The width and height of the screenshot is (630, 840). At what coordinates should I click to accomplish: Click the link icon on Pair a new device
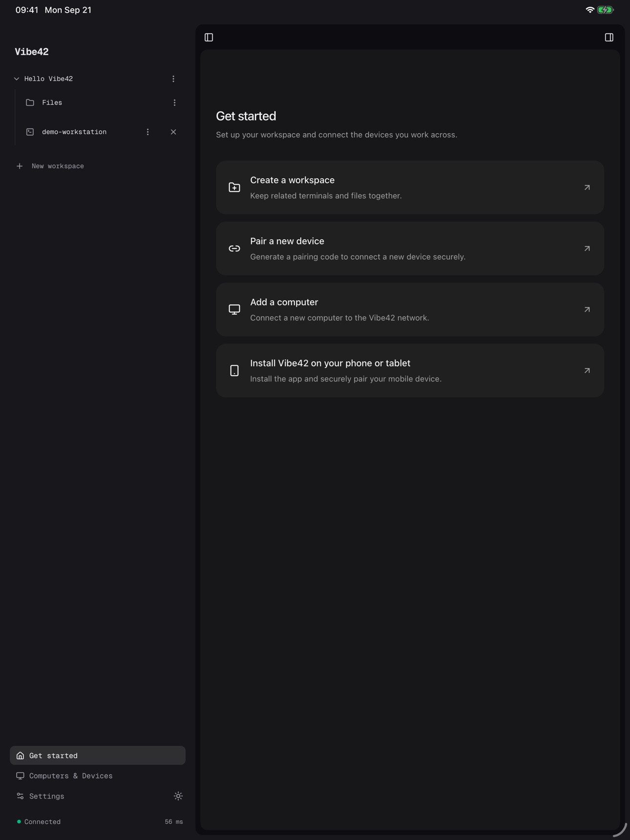click(234, 249)
